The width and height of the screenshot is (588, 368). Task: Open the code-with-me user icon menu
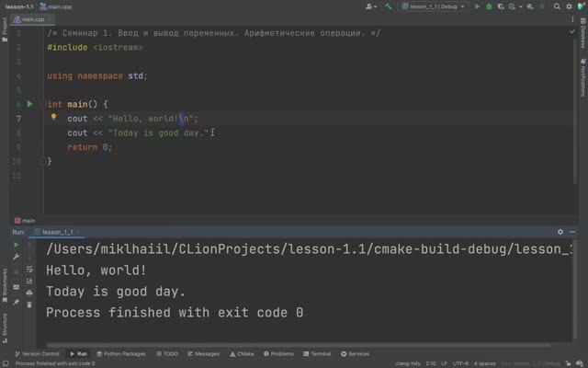tap(371, 6)
